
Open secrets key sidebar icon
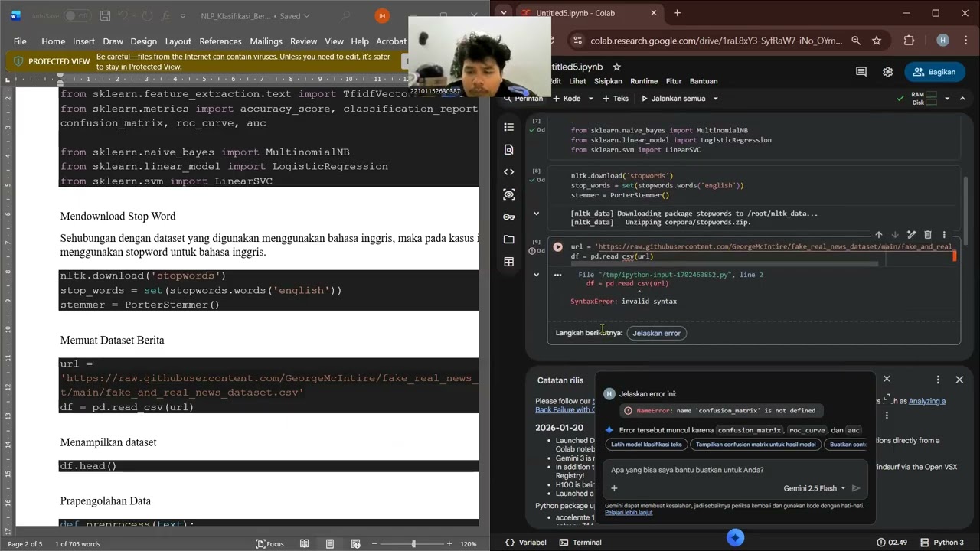(509, 217)
